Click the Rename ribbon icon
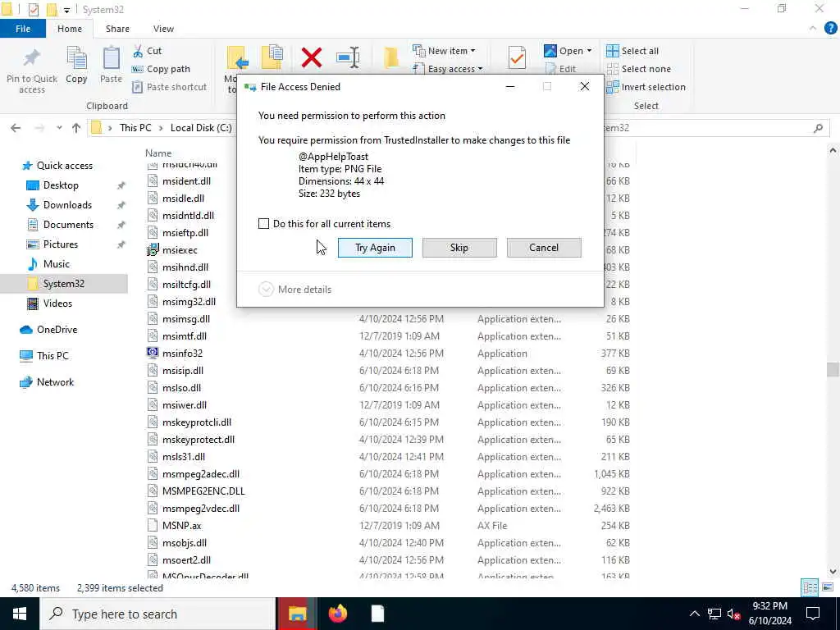Screen dimensions: 840x630 point(348,57)
